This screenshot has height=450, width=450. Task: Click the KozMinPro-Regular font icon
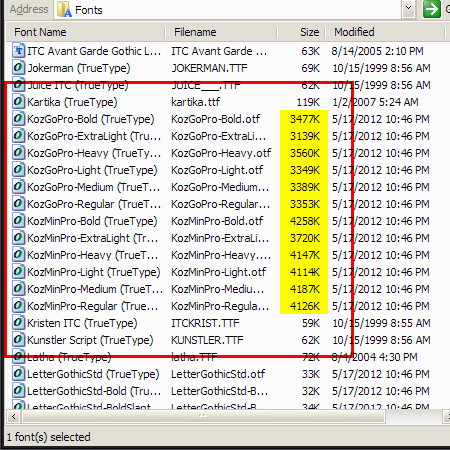pyautogui.click(x=19, y=306)
